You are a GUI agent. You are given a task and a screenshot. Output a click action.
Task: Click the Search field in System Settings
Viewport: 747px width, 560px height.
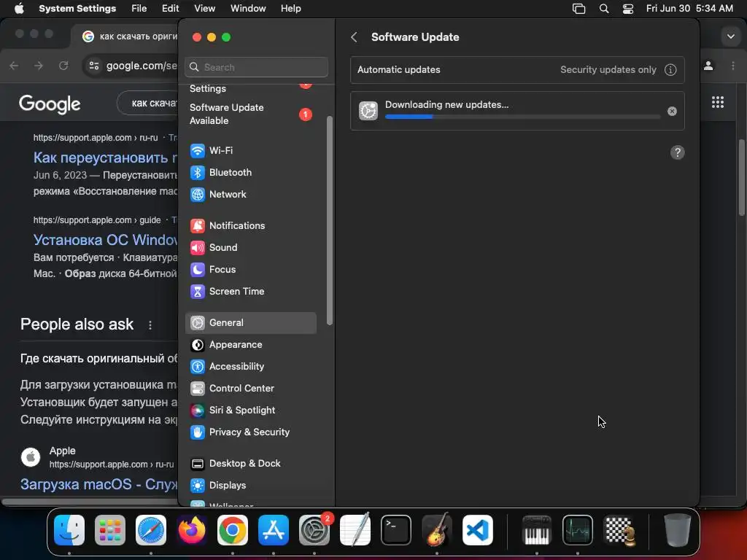point(256,67)
